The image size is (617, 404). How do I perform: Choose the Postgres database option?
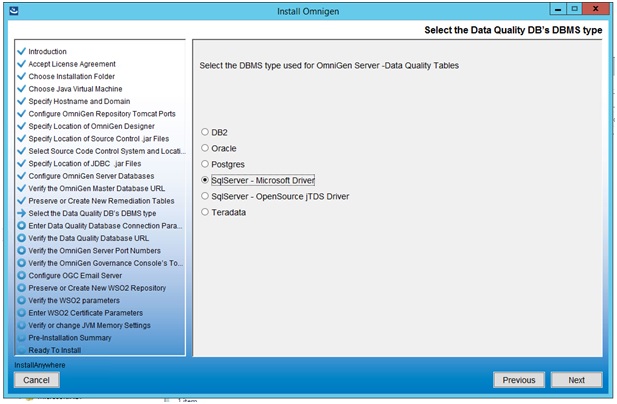tap(205, 164)
